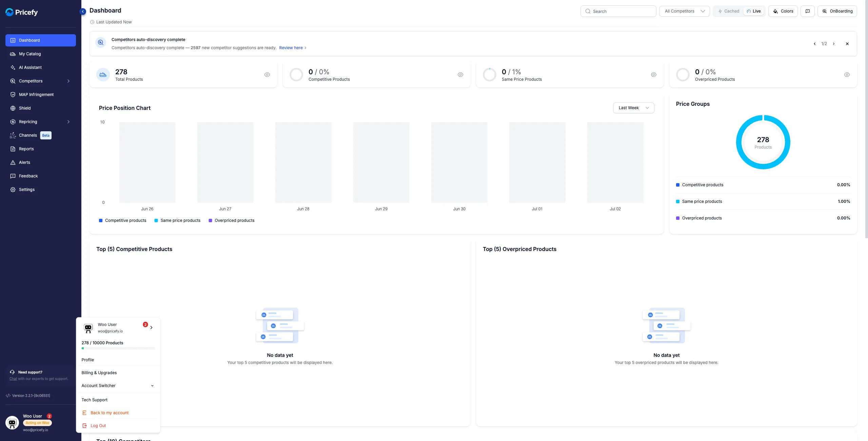Toggle visibility of Total Products card
Image resolution: width=868 pixels, height=441 pixels.
point(267,75)
